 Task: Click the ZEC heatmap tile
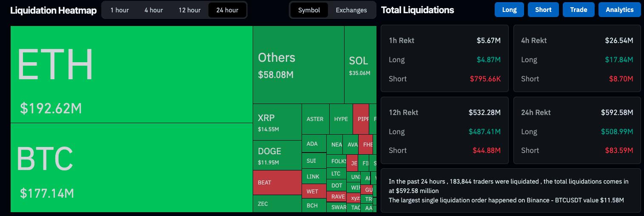[277, 204]
